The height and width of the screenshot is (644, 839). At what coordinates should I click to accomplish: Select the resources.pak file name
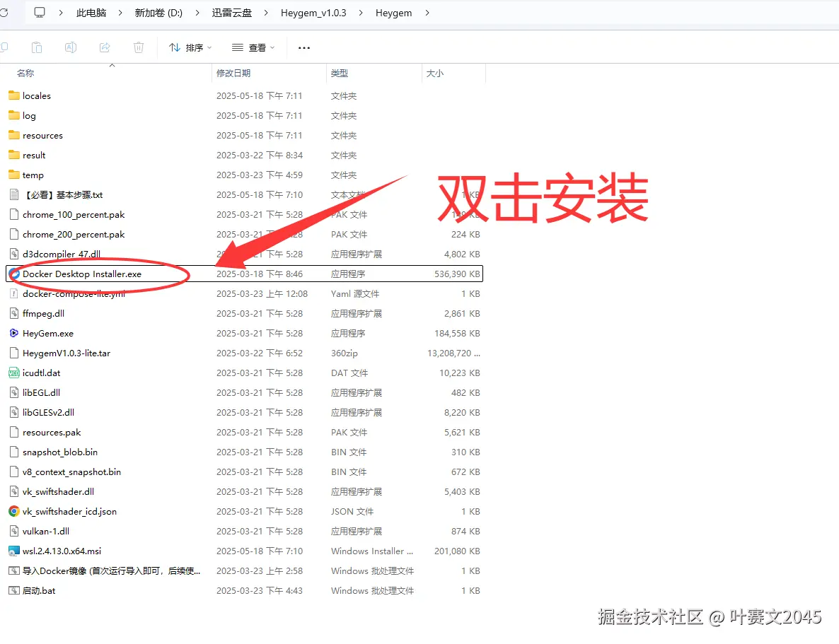point(52,432)
